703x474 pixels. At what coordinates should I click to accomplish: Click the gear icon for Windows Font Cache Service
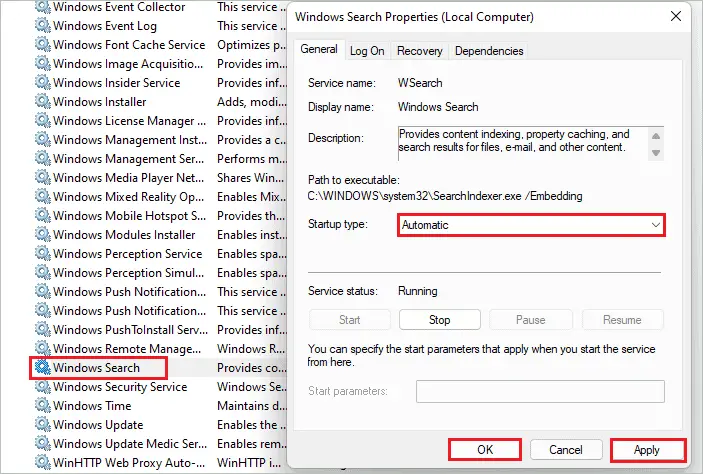tap(43, 44)
